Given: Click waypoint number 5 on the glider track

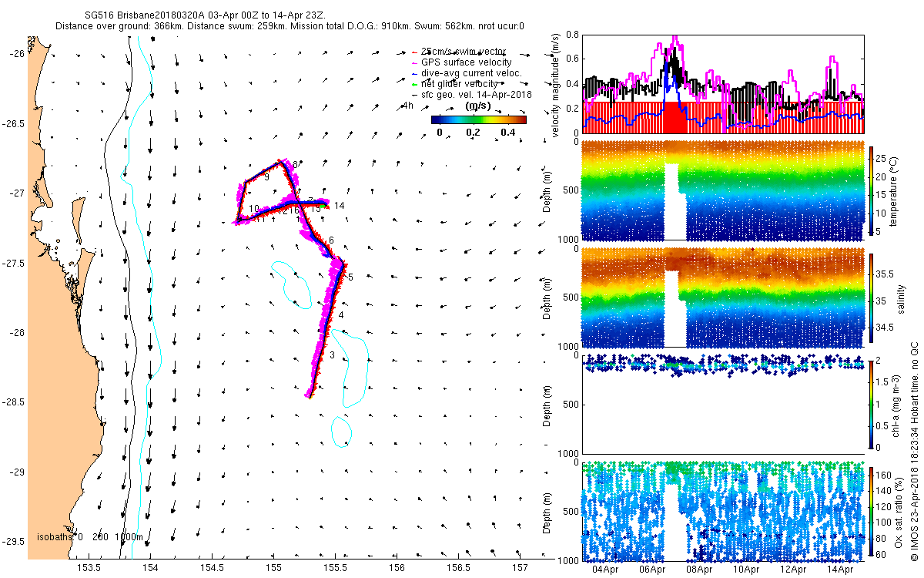Looking at the screenshot, I should coord(350,277).
